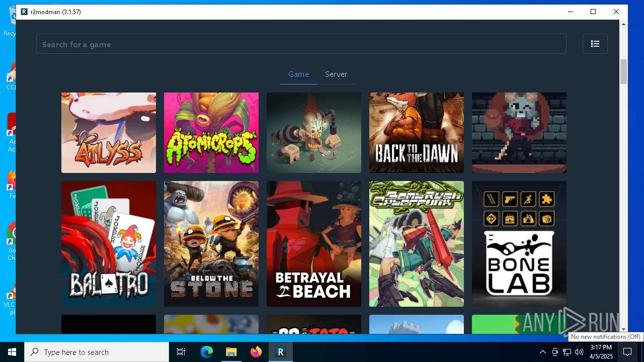Choose the Betrayal Beach game card
The height and width of the screenshot is (362, 644).
point(314,244)
